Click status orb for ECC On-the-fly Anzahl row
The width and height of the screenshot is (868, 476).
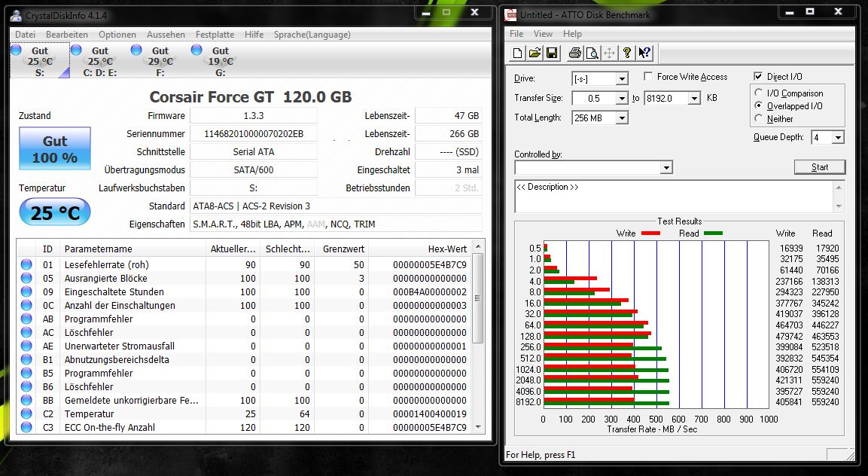click(26, 427)
